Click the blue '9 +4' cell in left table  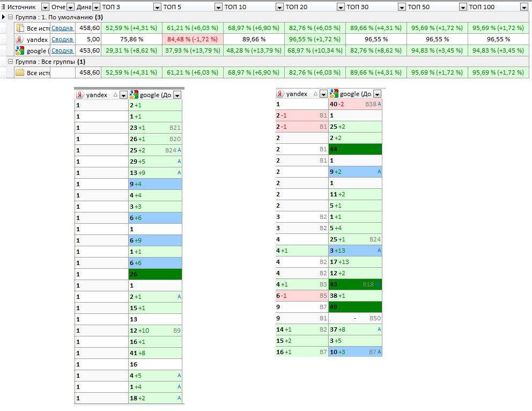click(x=155, y=184)
